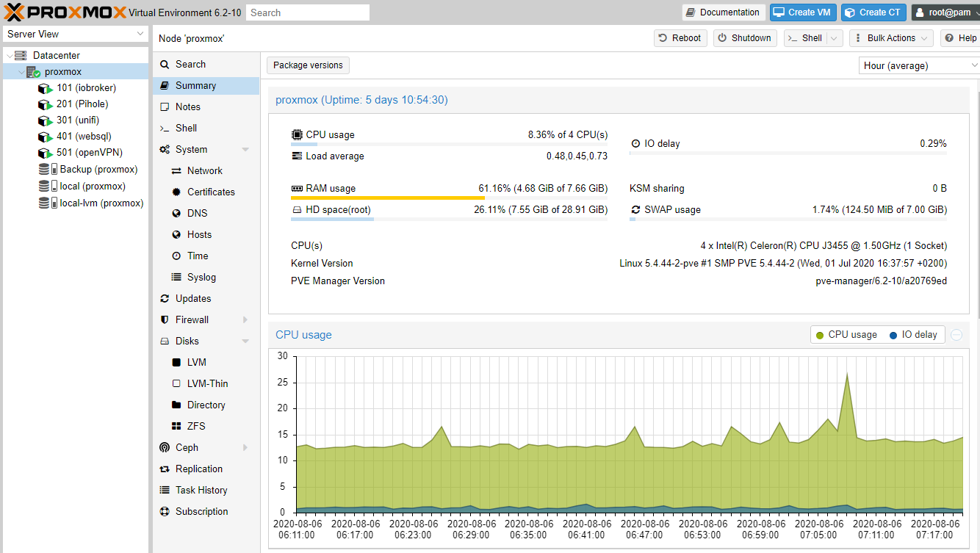Open the Bulk Actions dropdown
This screenshot has width=980, height=553.
[891, 38]
